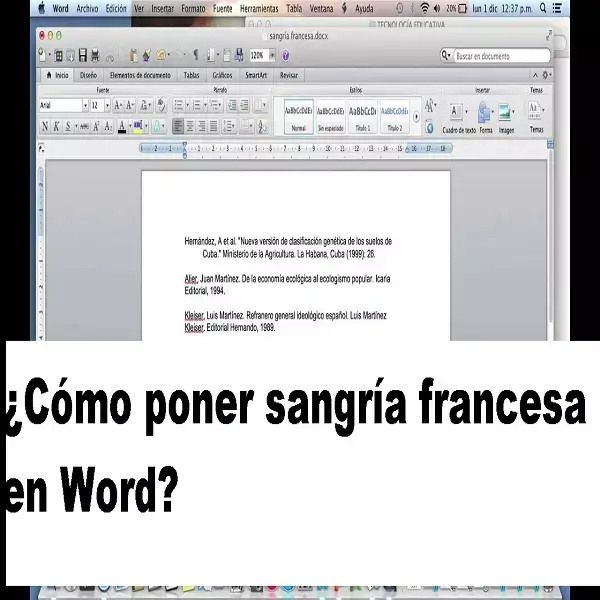Increase paragraph indent
Image resolution: width=600 pixels, height=600 pixels.
tap(244, 105)
